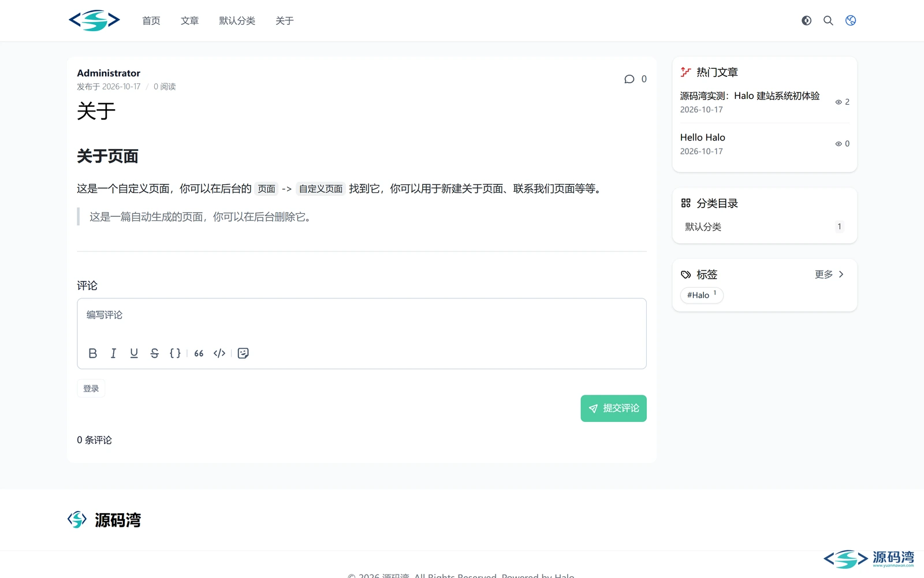924x578 pixels.
Task: Open the search icon in header
Action: 828,21
